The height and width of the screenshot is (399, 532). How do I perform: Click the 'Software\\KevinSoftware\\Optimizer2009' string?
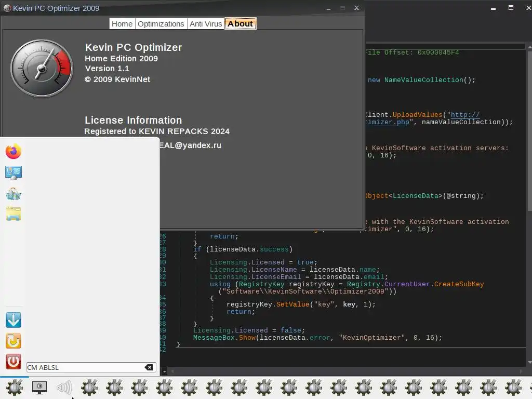[x=305, y=291]
